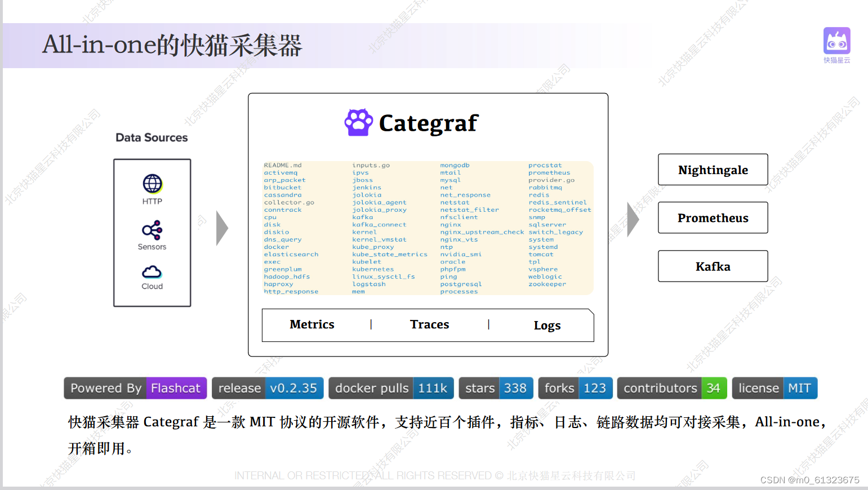
Task: Click the slide title All-in-one的快猫采集器
Action: 172,45
